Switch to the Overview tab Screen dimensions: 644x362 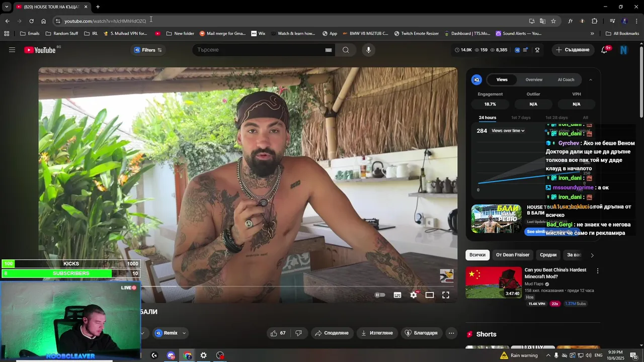click(534, 79)
